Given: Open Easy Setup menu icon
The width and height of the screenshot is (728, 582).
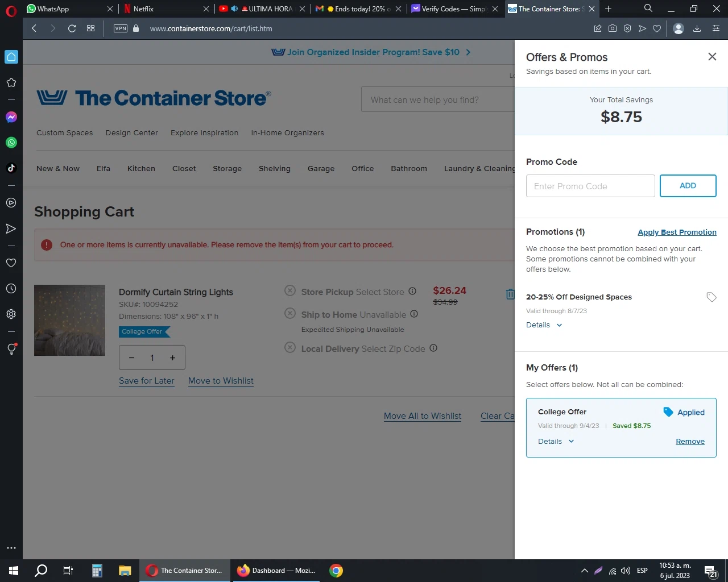Looking at the screenshot, I should pyautogui.click(x=716, y=28).
